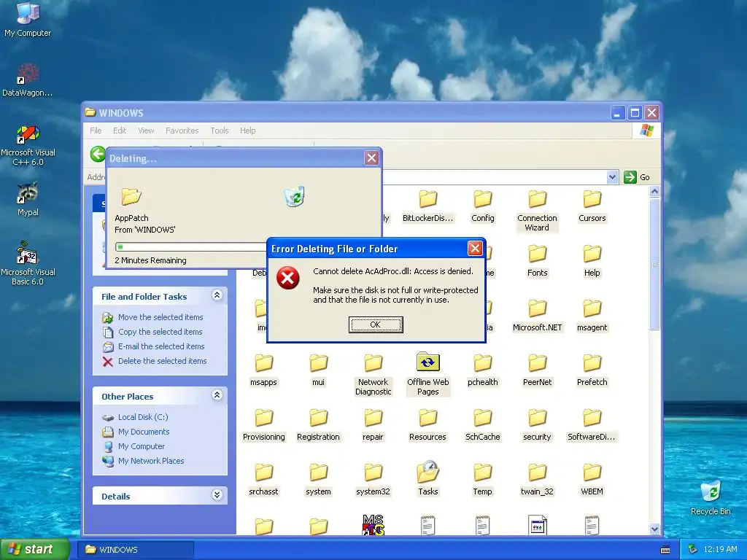Select the system32 folder
747x560 pixels.
pos(373,480)
